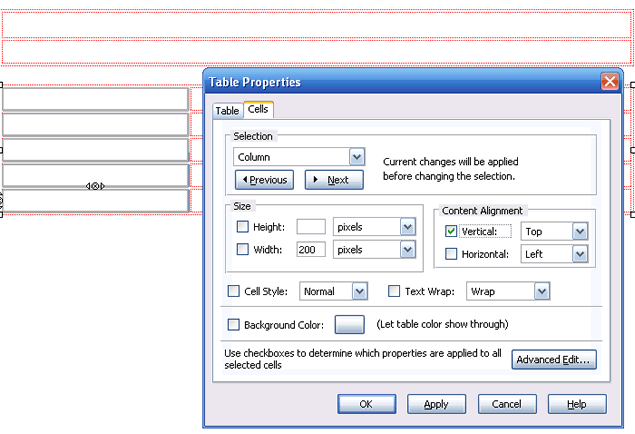
Task: Pick a color from Background Color swatch
Action: [x=349, y=325]
